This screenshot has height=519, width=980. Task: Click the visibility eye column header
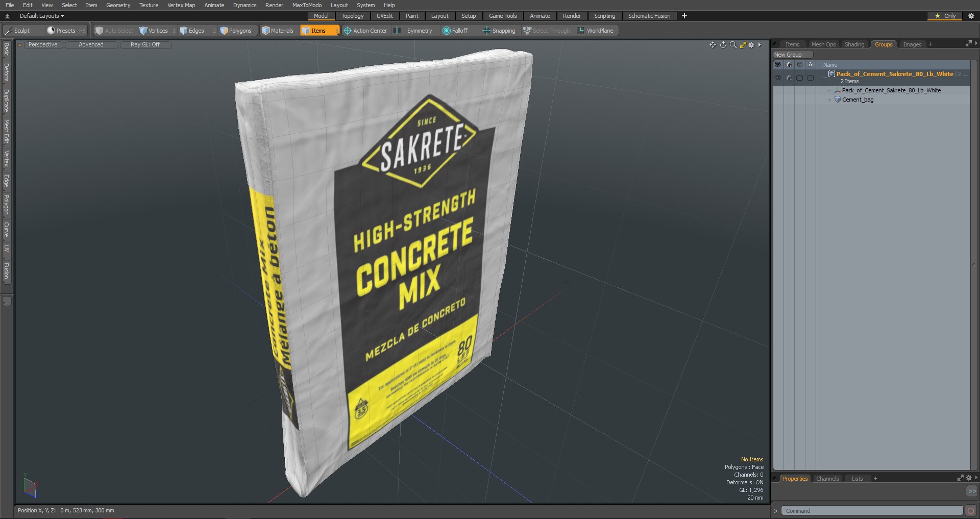(x=778, y=65)
